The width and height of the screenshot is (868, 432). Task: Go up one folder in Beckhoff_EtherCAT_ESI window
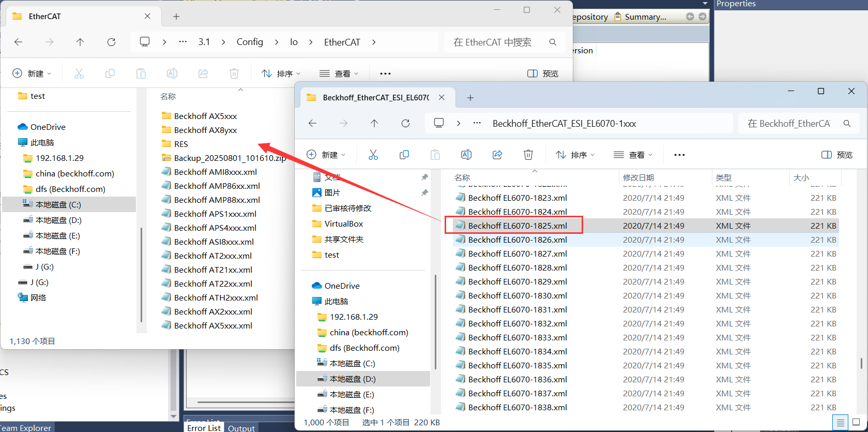point(374,123)
